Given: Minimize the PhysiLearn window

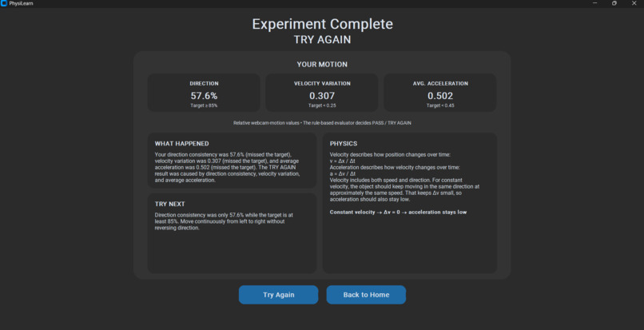Looking at the screenshot, I should point(594,3).
